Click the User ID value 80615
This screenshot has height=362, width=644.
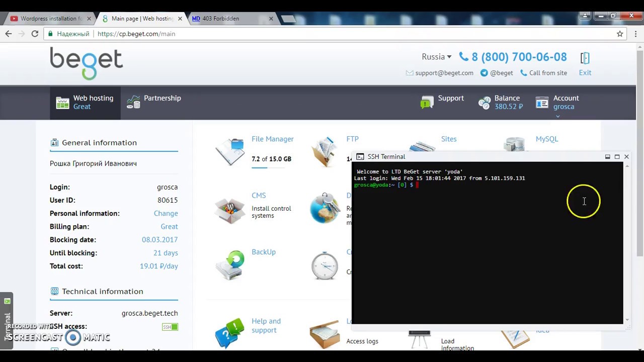(168, 200)
